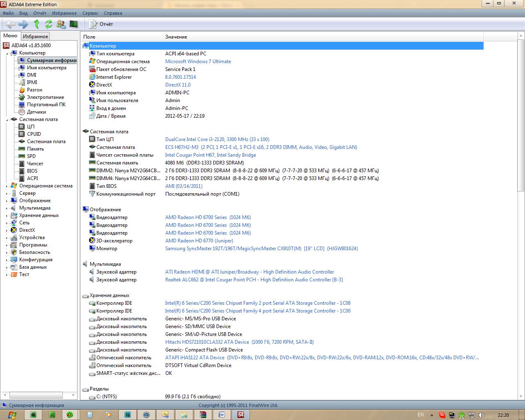Switch to the Меню tab in sidebar
The height and width of the screenshot is (420, 525).
click(x=10, y=36)
